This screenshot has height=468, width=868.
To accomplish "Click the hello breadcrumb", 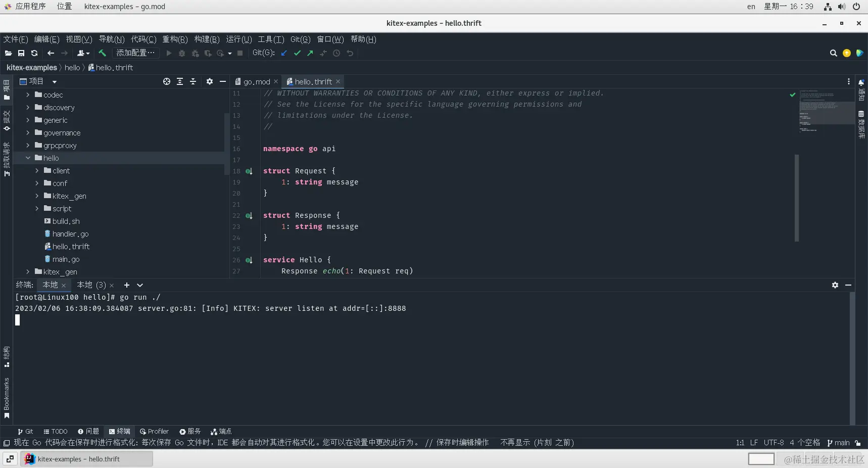I will (x=72, y=68).
